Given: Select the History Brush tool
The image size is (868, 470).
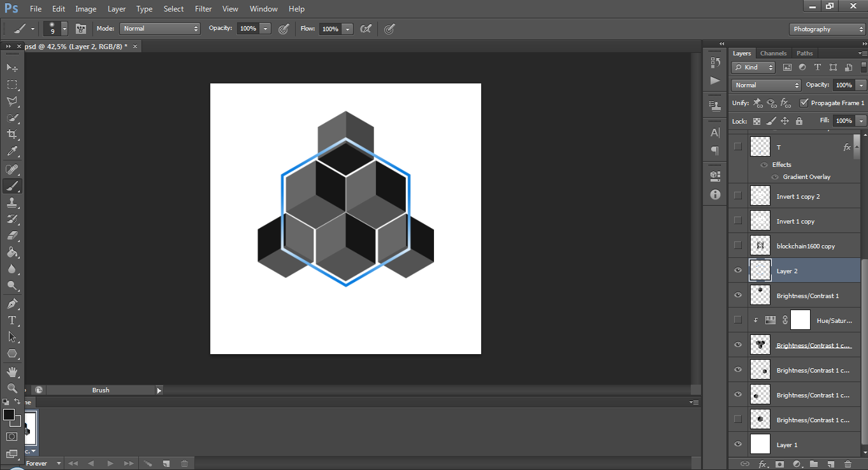Looking at the screenshot, I should (x=11, y=219).
